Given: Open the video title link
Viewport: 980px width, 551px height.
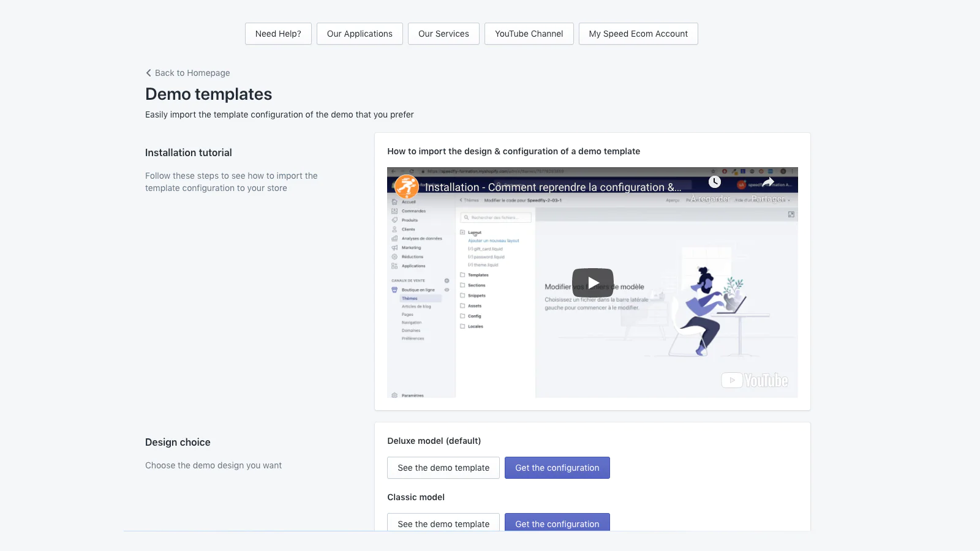Looking at the screenshot, I should (x=552, y=187).
